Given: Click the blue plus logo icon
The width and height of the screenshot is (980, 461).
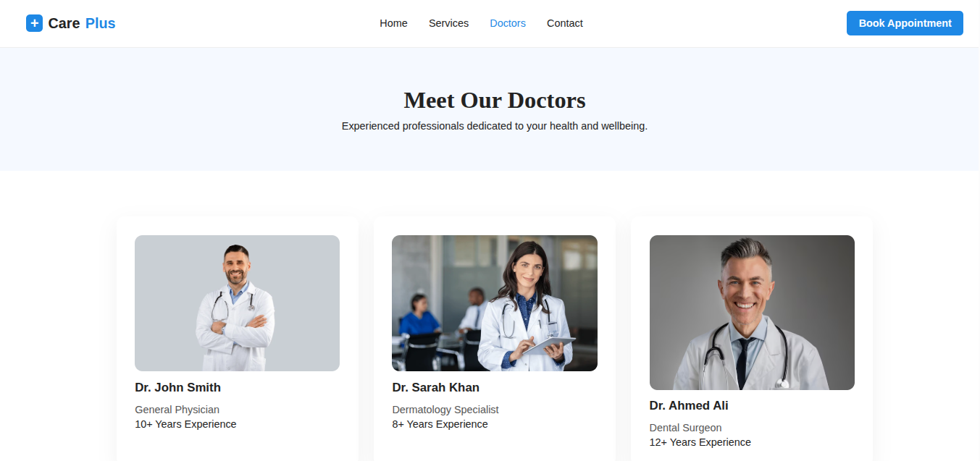Looking at the screenshot, I should tap(34, 23).
